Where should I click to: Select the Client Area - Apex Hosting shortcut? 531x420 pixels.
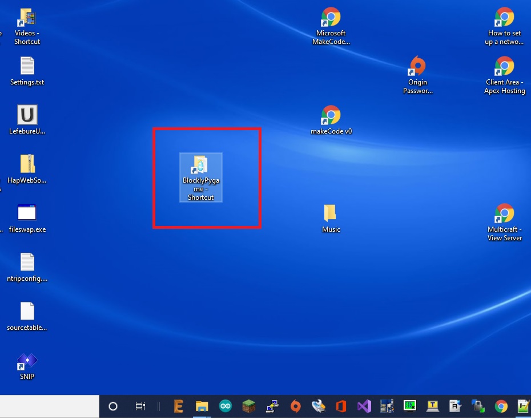tap(504, 67)
